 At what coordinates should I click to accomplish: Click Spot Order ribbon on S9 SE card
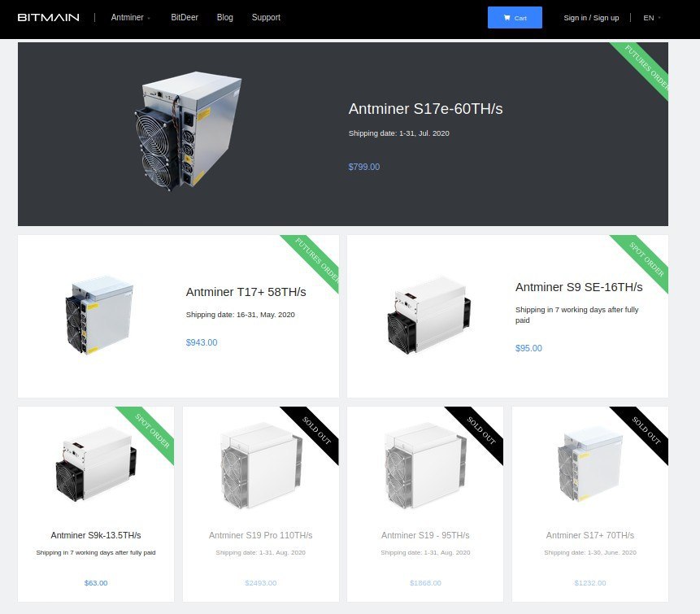click(646, 259)
